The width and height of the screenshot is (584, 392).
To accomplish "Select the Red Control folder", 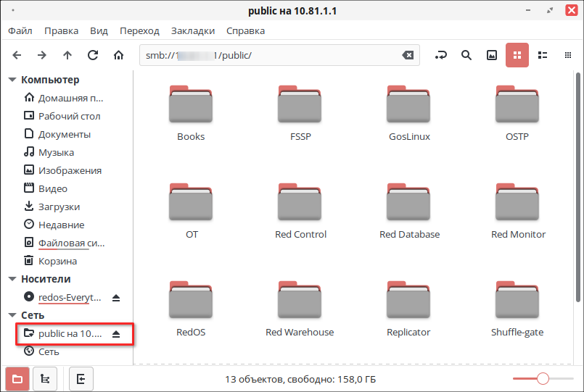I will point(300,212).
